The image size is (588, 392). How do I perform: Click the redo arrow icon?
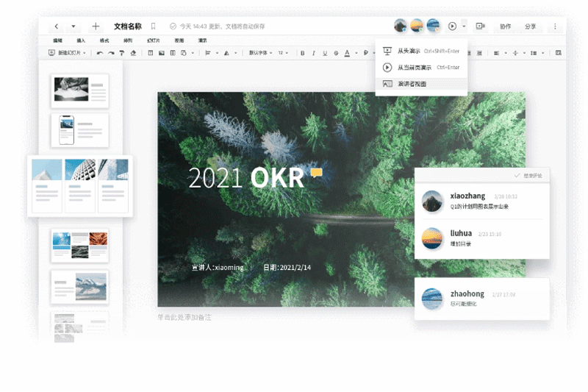click(x=110, y=53)
